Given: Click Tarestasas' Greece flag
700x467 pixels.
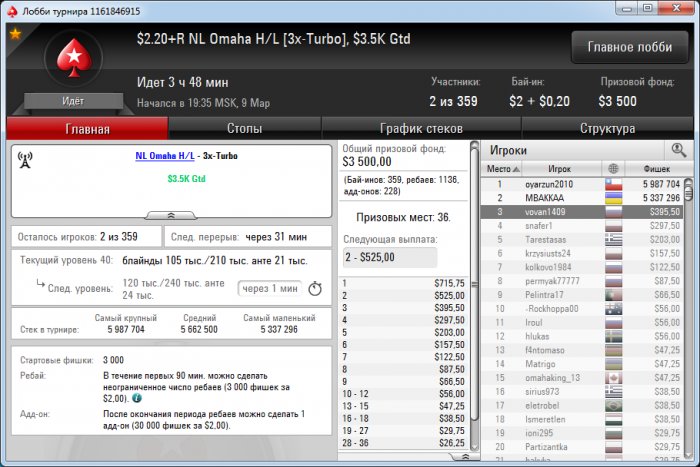Looking at the screenshot, I should coord(614,239).
